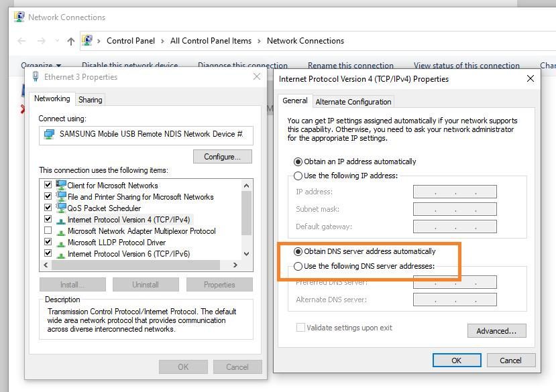Click the vertical scrollbar thumb in items list
Viewport: 556px width, 392px height.
coord(246,213)
